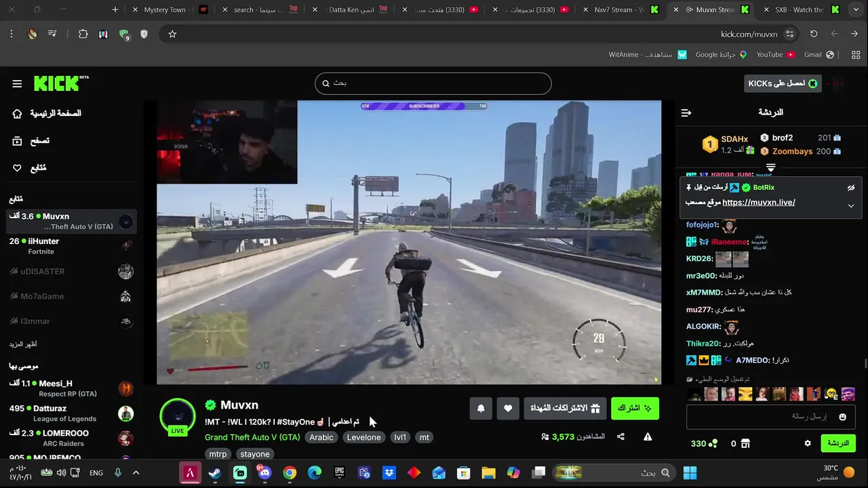The width and height of the screenshot is (868, 488).
Task: Open recommended channel Datturaz
Action: [x=71, y=413]
